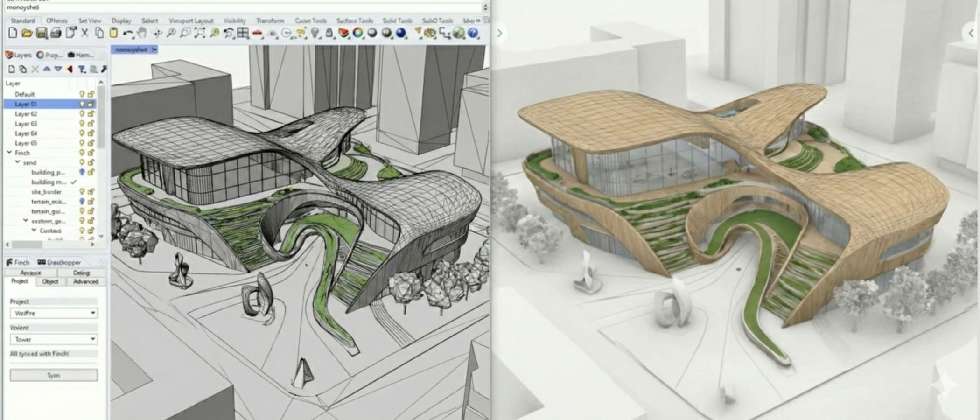Toggle visibility bulb of site_builder layer
Screen dimensions: 980x420
coord(82,192)
